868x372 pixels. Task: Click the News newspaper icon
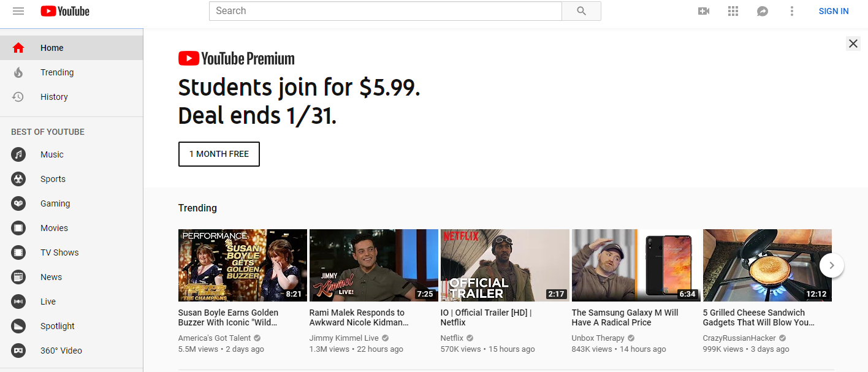pos(18,277)
